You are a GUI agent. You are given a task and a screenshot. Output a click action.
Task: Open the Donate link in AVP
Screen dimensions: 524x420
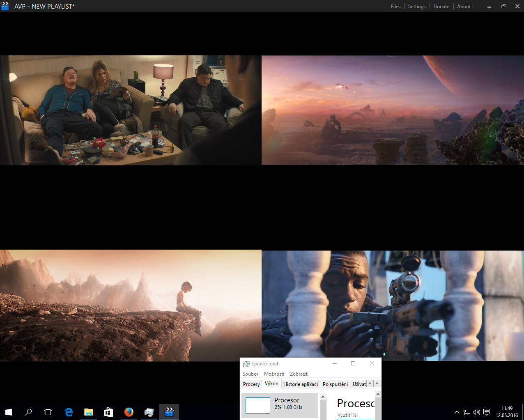(x=441, y=7)
